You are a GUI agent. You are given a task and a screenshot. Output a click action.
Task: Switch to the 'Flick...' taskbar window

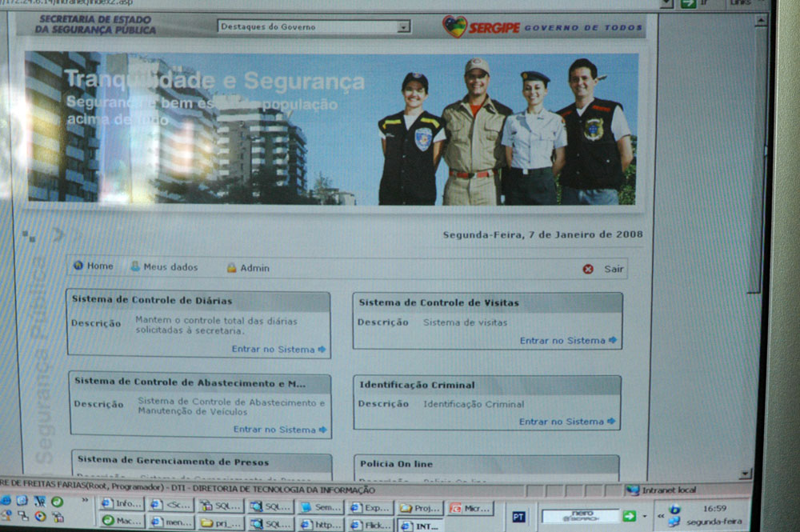point(370,525)
